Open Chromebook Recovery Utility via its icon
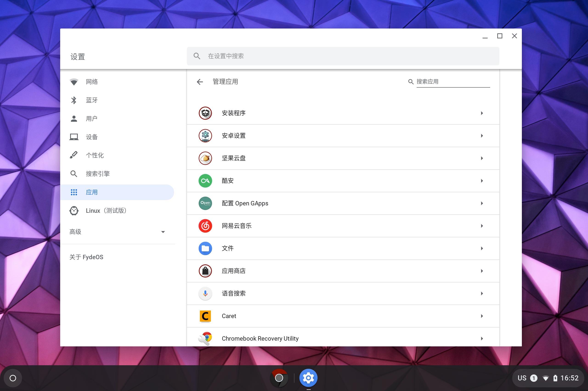This screenshot has width=588, height=391. pyautogui.click(x=205, y=338)
